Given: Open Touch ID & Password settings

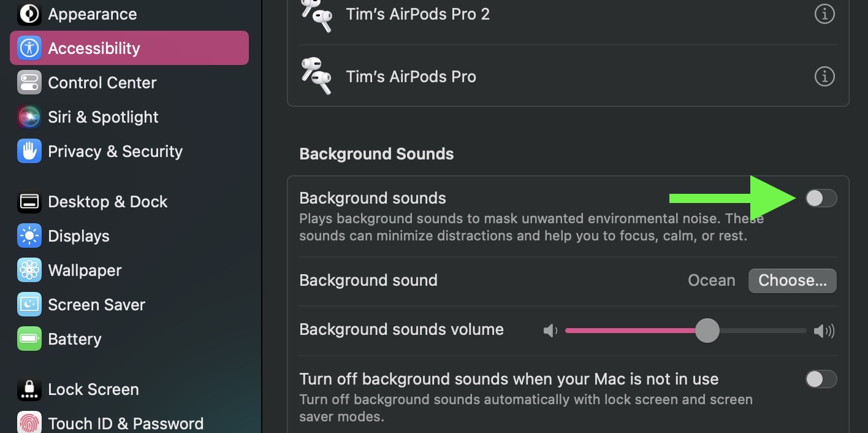Looking at the screenshot, I should (x=126, y=423).
